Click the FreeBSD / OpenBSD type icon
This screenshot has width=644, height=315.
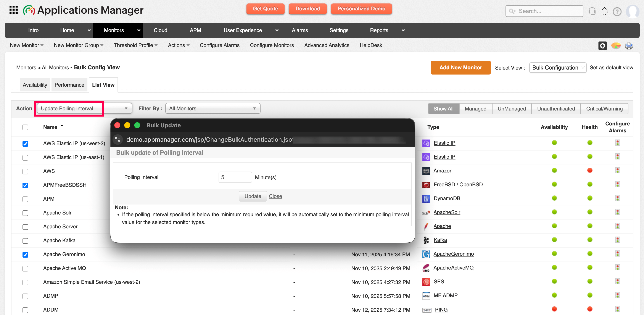point(426,185)
